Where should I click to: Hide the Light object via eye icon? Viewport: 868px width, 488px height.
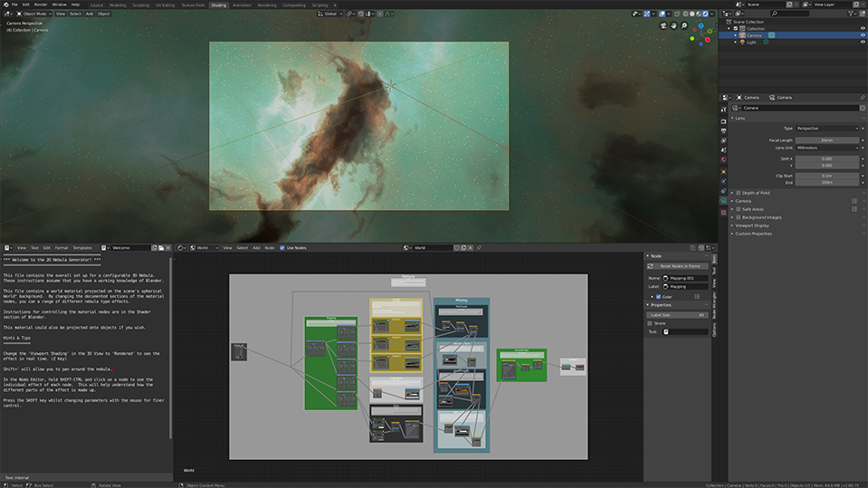[863, 42]
